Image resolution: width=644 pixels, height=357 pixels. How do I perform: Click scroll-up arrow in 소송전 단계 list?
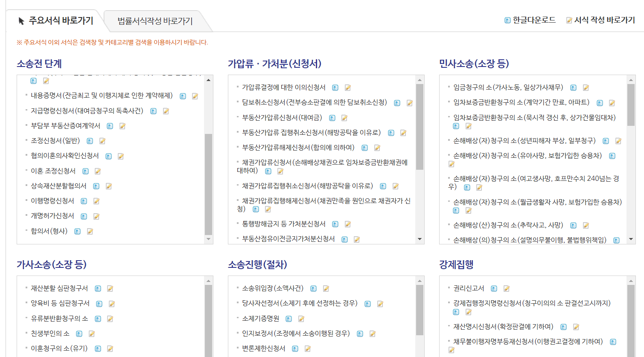tap(208, 80)
